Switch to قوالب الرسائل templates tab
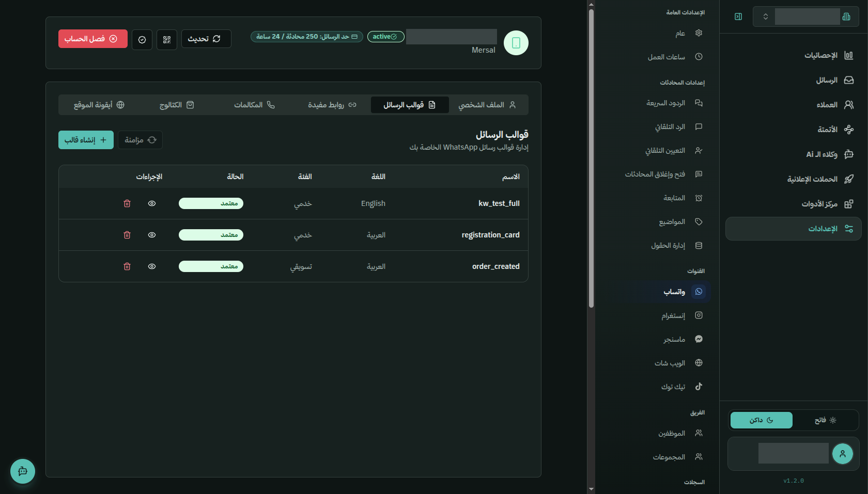 (410, 105)
